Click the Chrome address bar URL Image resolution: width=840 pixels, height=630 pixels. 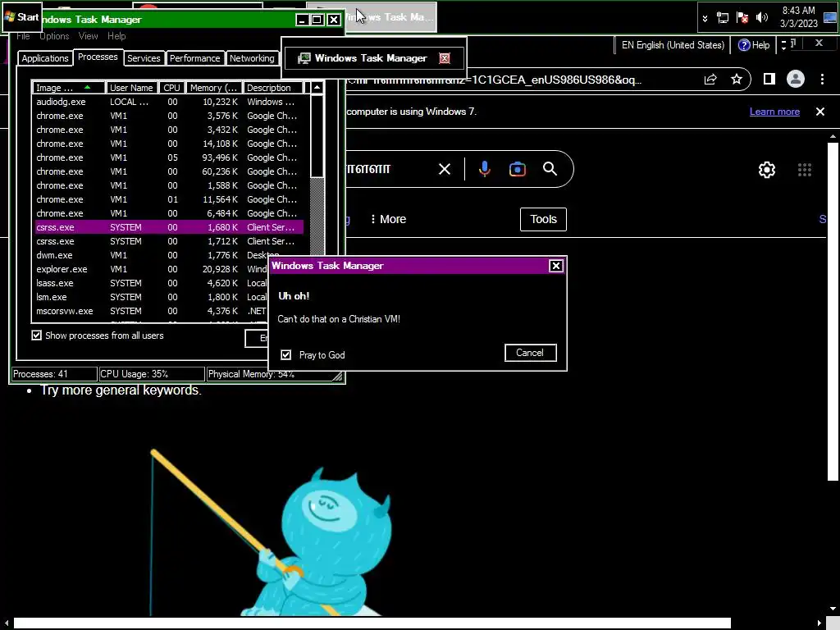click(x=493, y=80)
